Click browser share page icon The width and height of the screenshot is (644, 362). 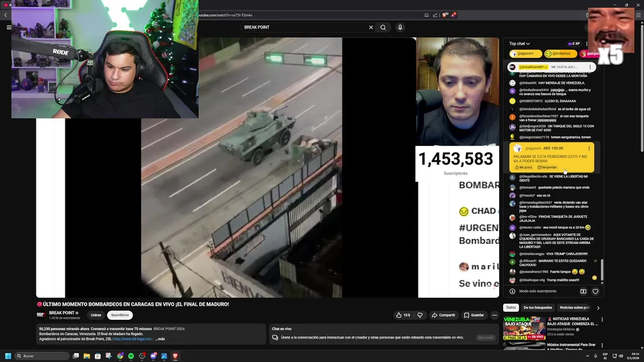coord(435,15)
